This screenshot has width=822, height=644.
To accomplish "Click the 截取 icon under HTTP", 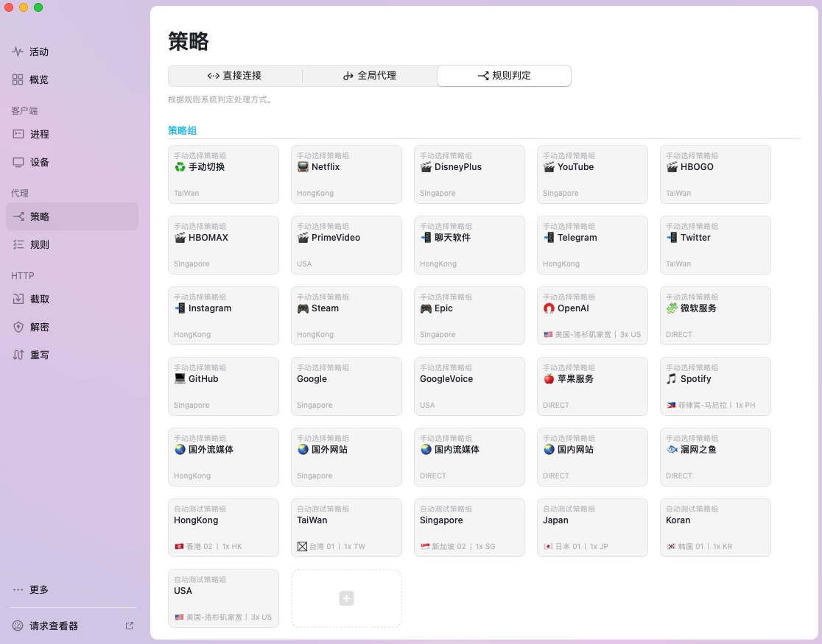I will pyautogui.click(x=38, y=299).
